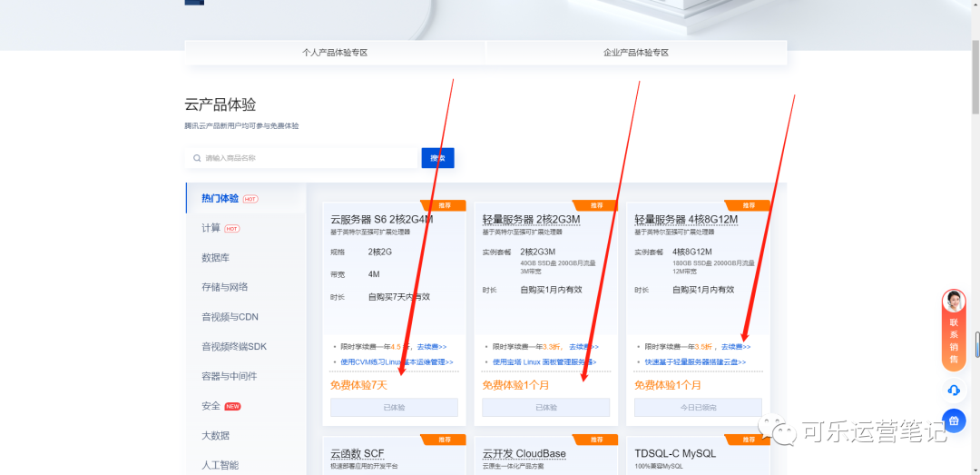Click the 云开发 CloudBase card title
The width and height of the screenshot is (980, 475).
coord(524,454)
